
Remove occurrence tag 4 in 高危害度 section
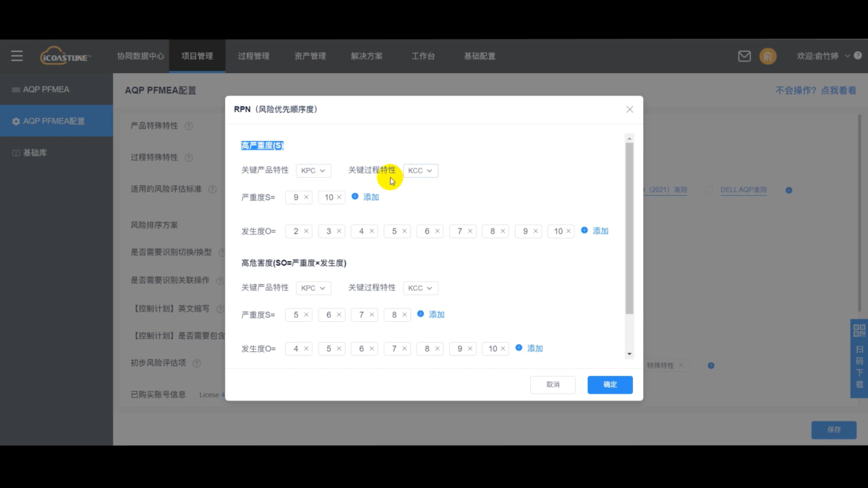306,348
